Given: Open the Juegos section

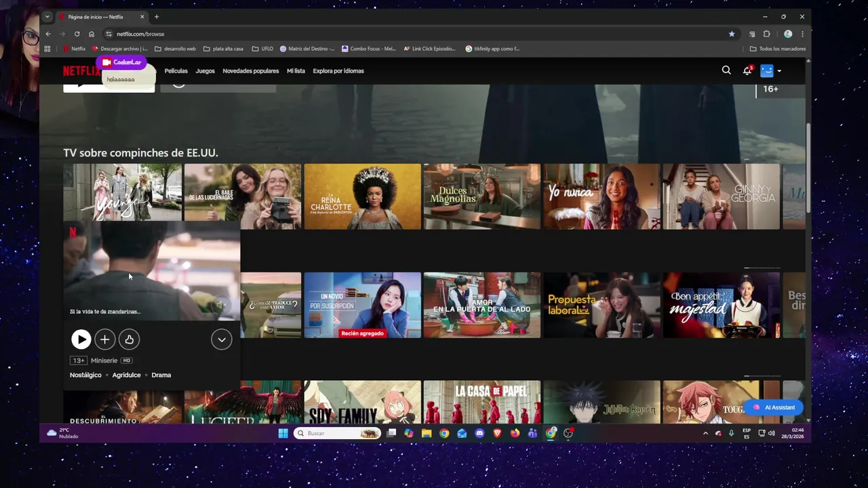Looking at the screenshot, I should (205, 71).
